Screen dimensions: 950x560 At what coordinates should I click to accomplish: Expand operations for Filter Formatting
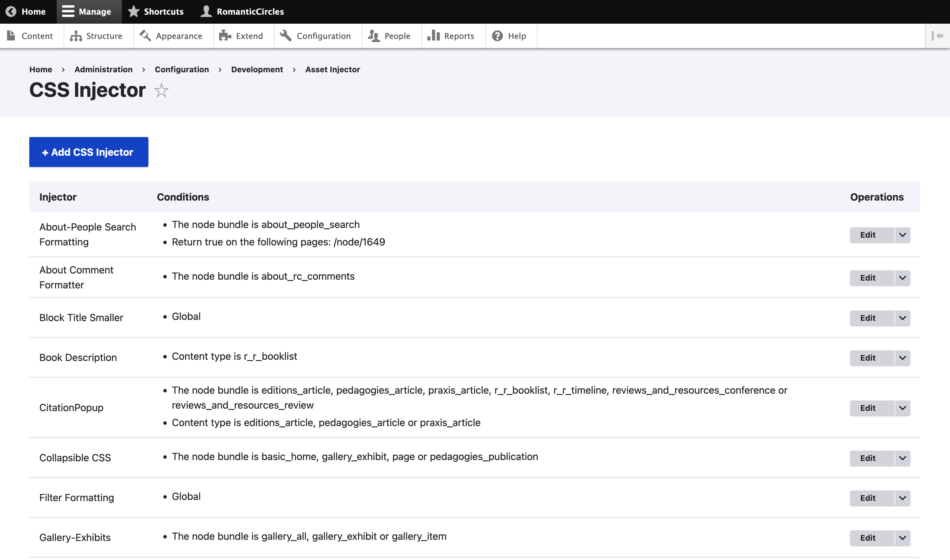(x=902, y=498)
